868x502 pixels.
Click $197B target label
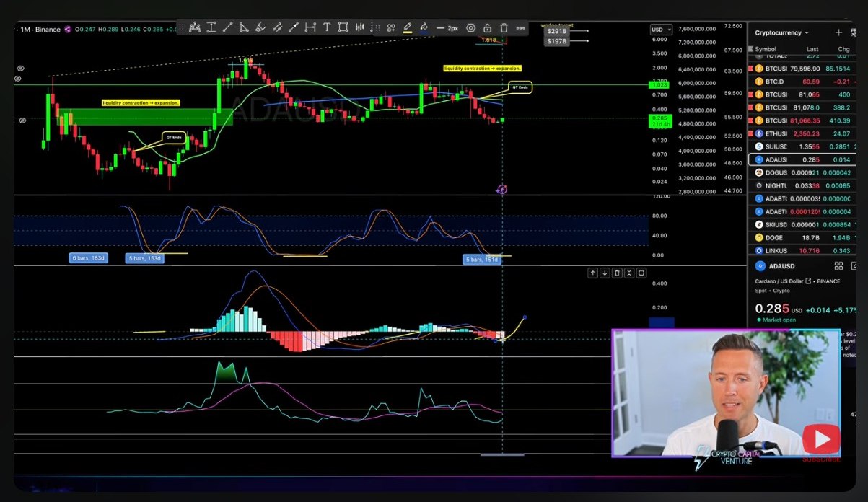[557, 41]
